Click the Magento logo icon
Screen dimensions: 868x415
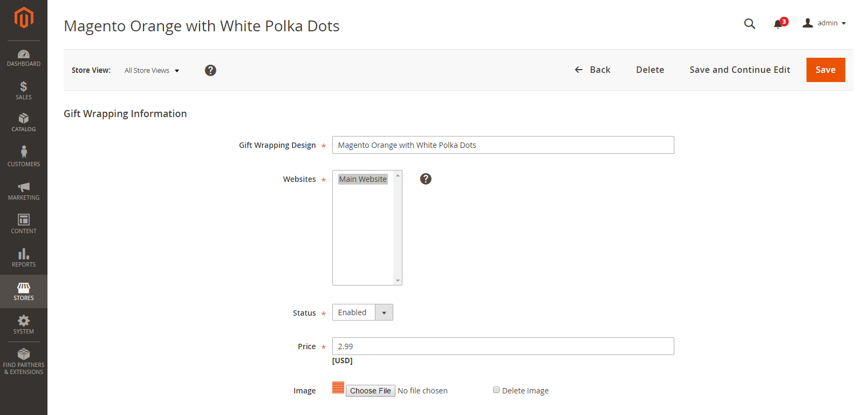pyautogui.click(x=24, y=17)
